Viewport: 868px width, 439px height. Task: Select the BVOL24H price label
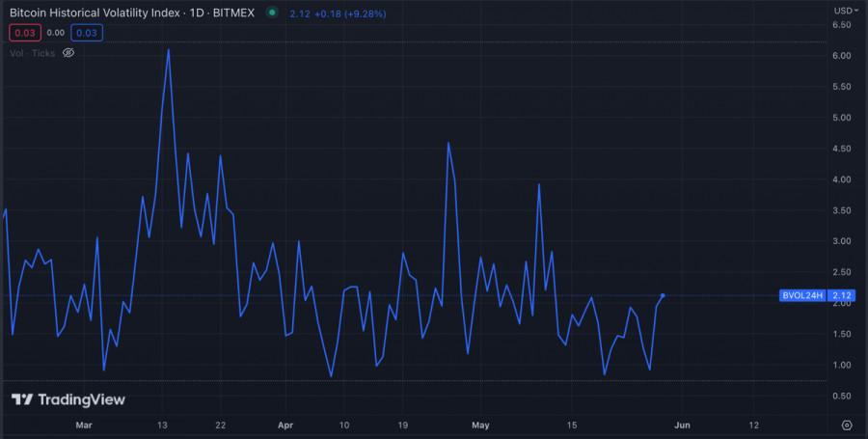coord(800,295)
